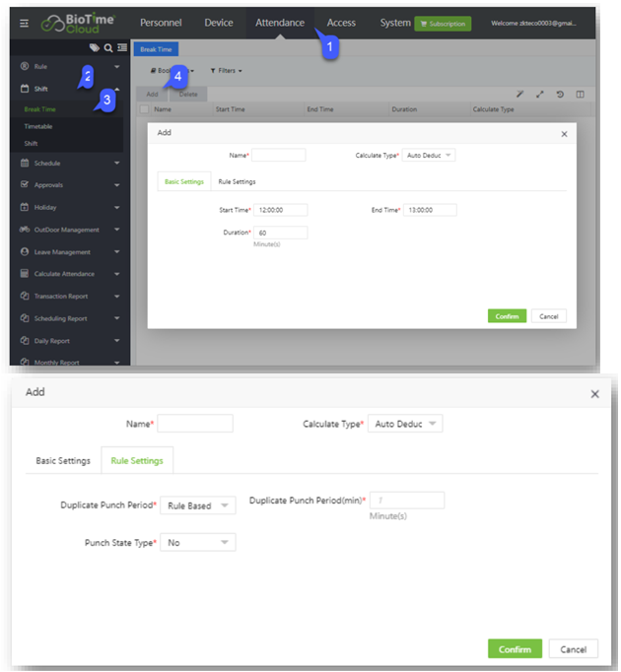Click the Holiday calendar icon in the sidebar

tap(25, 207)
